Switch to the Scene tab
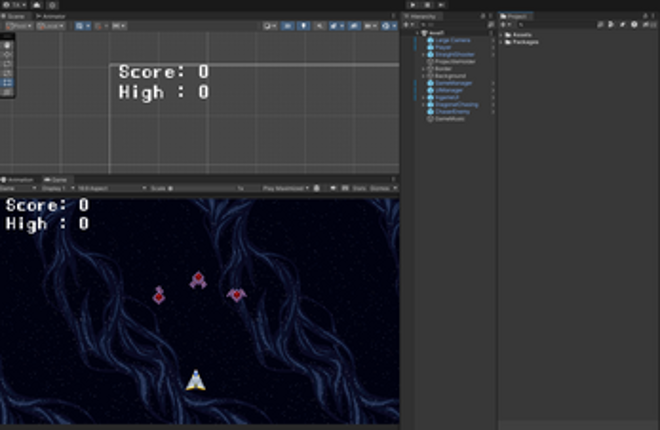This screenshot has height=430, width=660. click(x=13, y=16)
